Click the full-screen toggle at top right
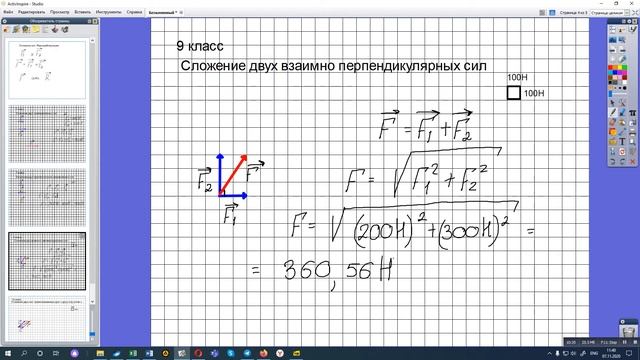 tap(635, 13)
